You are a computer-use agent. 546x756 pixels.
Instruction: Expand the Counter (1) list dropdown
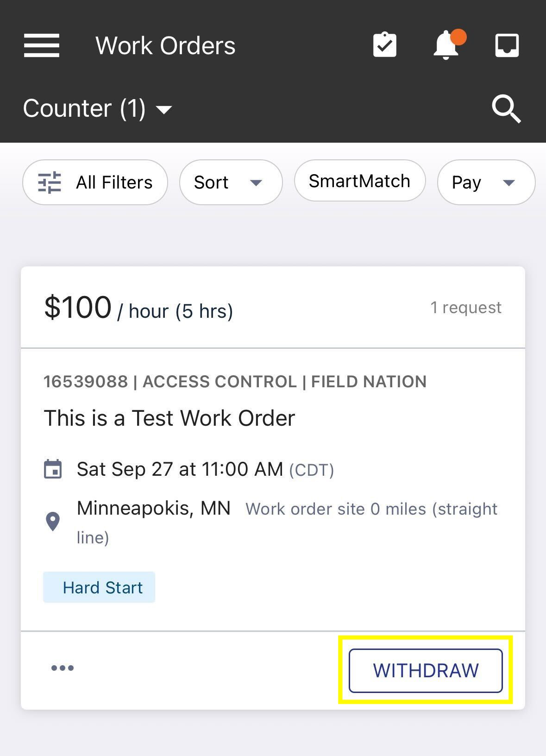[97, 109]
